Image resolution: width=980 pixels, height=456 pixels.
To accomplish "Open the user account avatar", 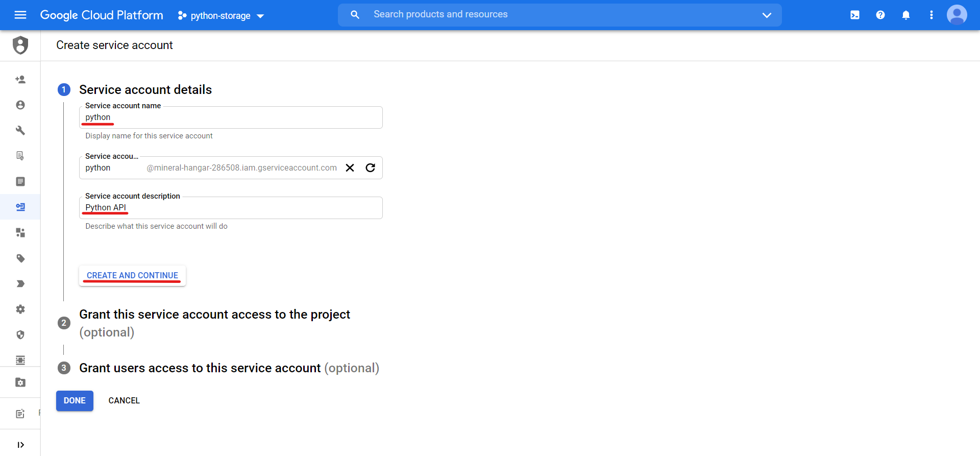I will (x=957, y=15).
